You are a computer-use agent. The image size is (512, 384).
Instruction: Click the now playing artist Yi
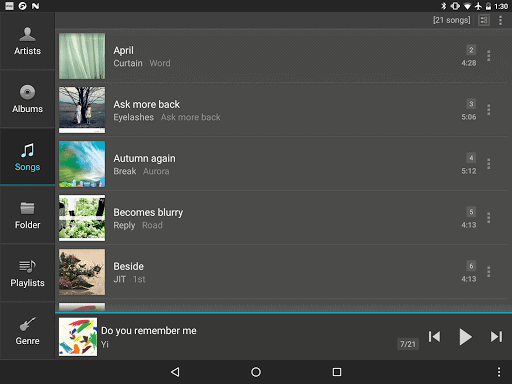tap(105, 344)
